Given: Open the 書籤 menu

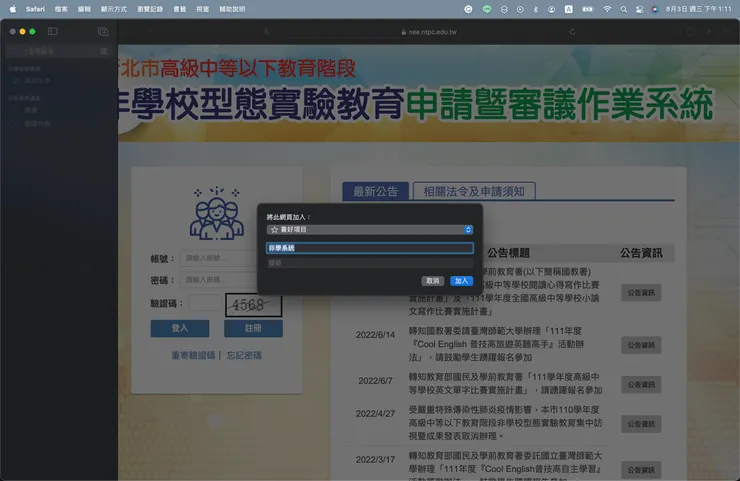Looking at the screenshot, I should [x=179, y=9].
